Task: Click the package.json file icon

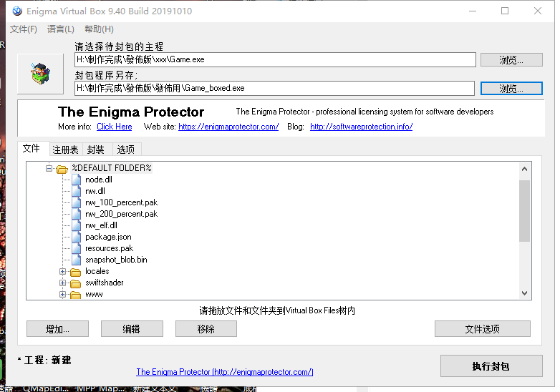Action: 76,237
